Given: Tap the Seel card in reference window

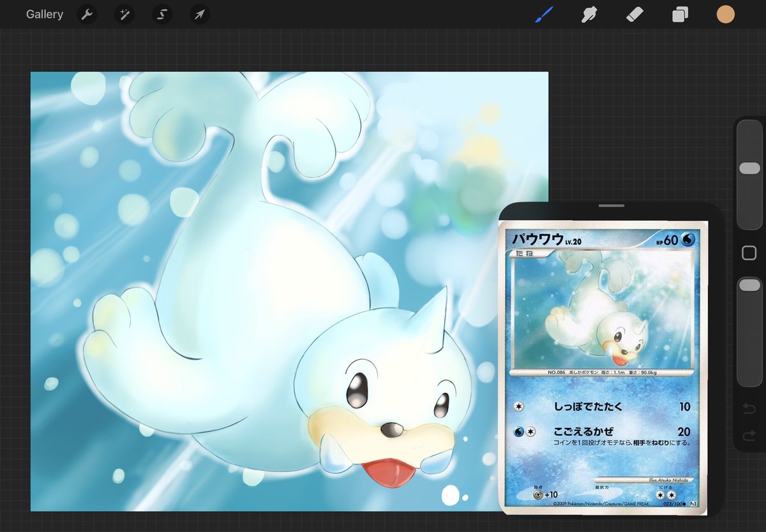Looking at the screenshot, I should coord(602,367).
